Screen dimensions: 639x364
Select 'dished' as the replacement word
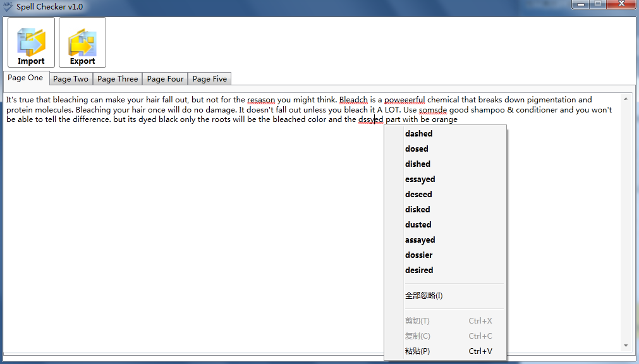pyautogui.click(x=417, y=164)
